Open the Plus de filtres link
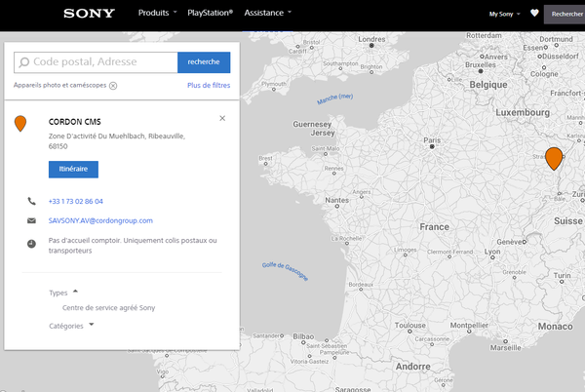585x392 pixels. point(208,86)
